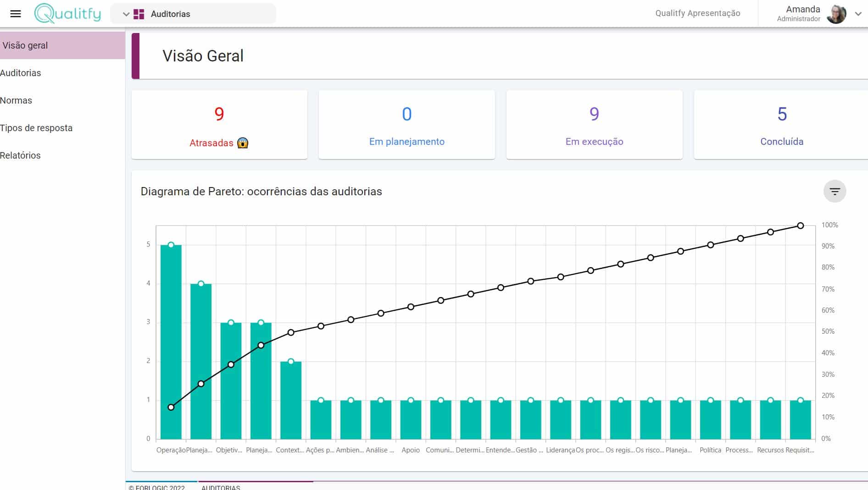Open Tipos de resposta sidebar item

pyautogui.click(x=36, y=128)
